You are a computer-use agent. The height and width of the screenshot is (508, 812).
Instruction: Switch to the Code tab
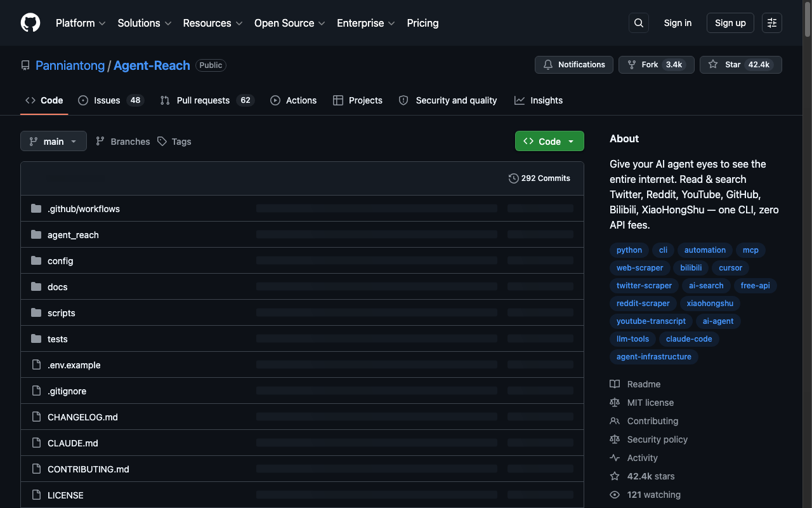44,100
